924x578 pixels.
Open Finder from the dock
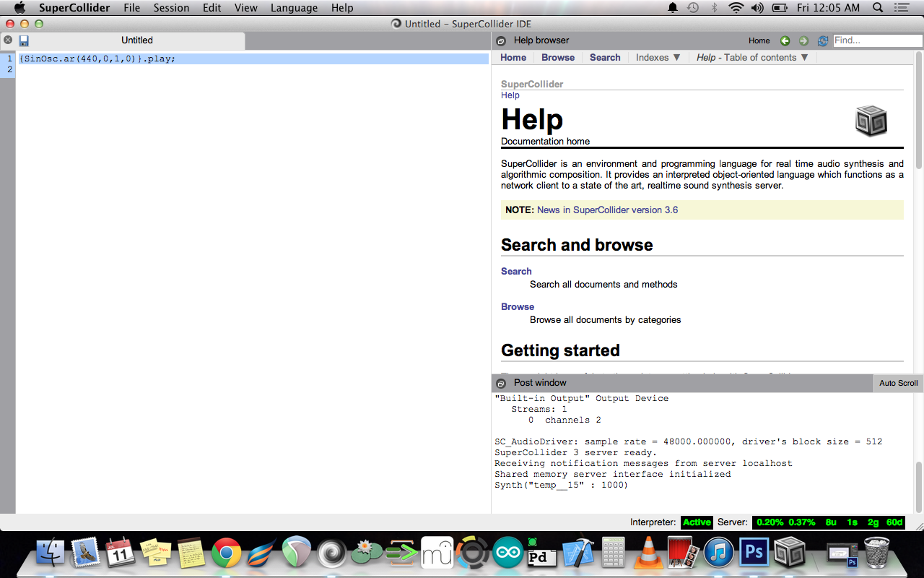51,553
